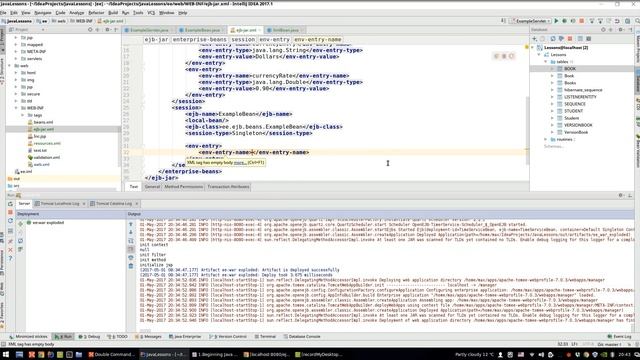The width and height of the screenshot is (640, 360).
Task: Place the cursor inside the empty env-entry-name tag
Action: (252, 152)
